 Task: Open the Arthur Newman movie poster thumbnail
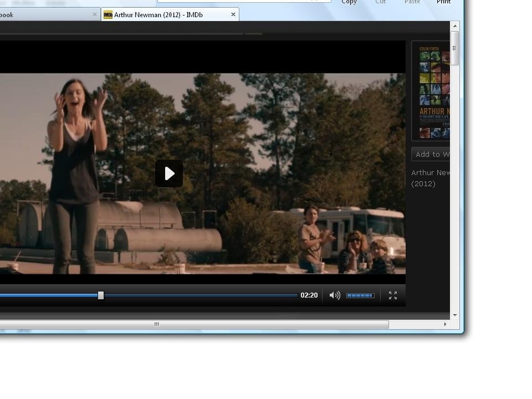(431, 90)
